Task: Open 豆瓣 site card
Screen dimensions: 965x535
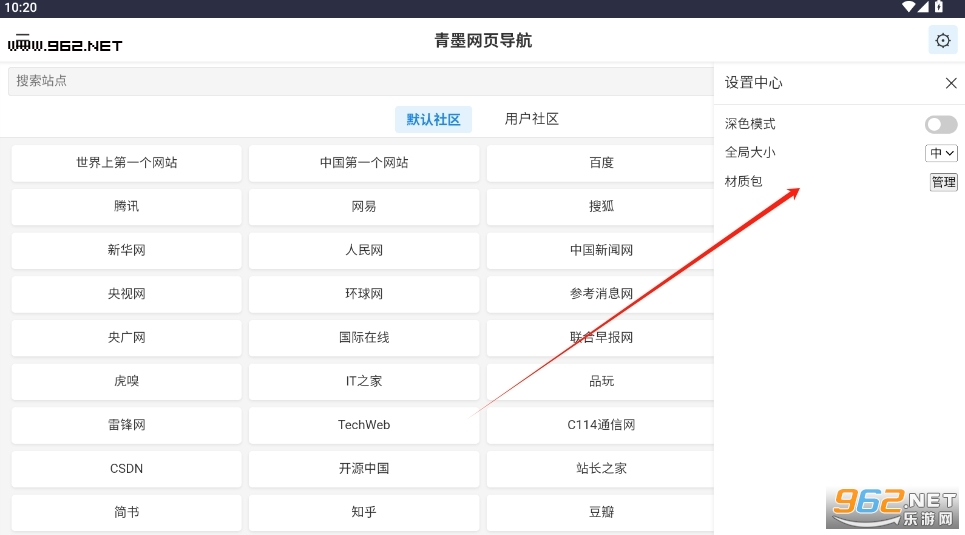Action: [x=601, y=512]
